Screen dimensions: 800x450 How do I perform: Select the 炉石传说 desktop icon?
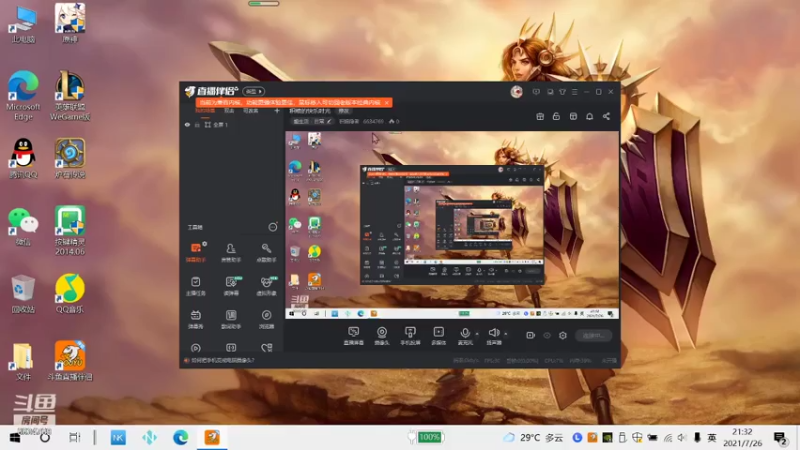pyautogui.click(x=70, y=158)
